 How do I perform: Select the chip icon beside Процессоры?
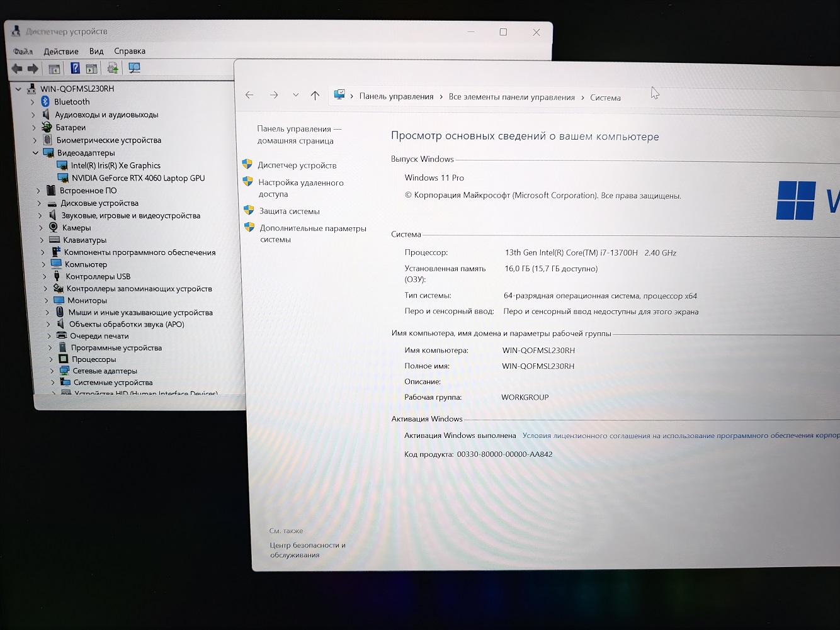[63, 359]
